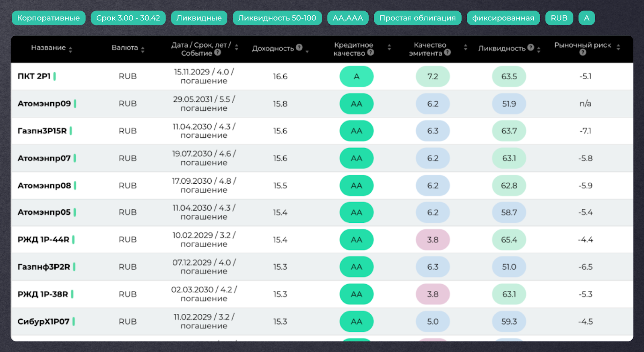644x352 pixels.
Task: Sort by Кредитное качество arrows
Action: (x=389, y=47)
